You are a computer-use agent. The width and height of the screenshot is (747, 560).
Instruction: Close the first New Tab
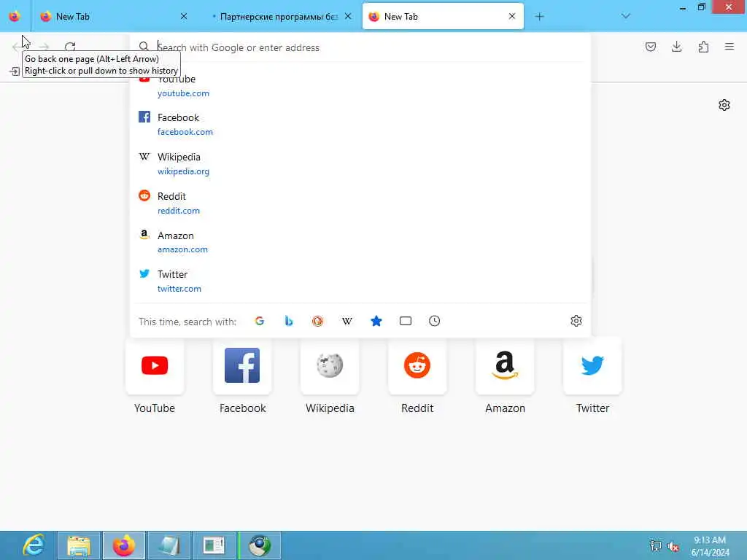point(184,16)
